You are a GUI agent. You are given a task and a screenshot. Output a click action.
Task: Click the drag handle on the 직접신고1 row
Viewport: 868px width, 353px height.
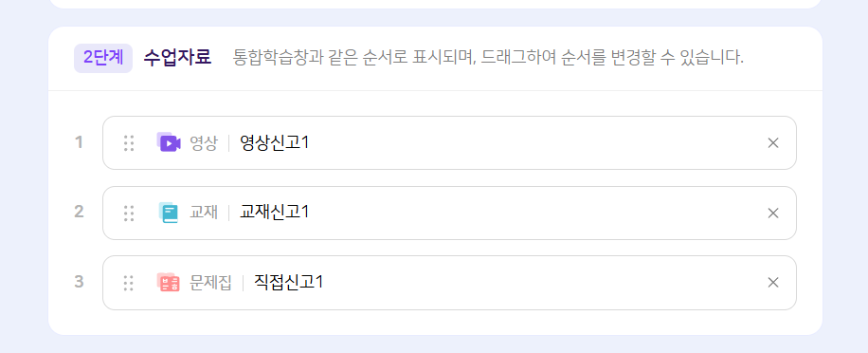[129, 283]
